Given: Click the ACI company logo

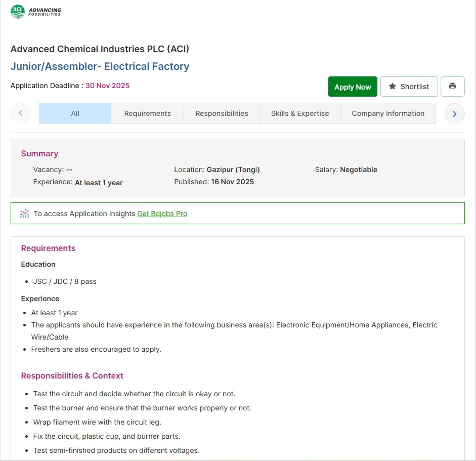Looking at the screenshot, I should pos(36,12).
